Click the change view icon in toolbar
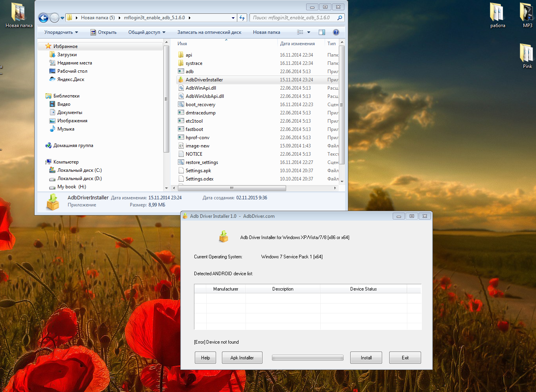Viewport: 536px width, 392px height. [x=300, y=32]
